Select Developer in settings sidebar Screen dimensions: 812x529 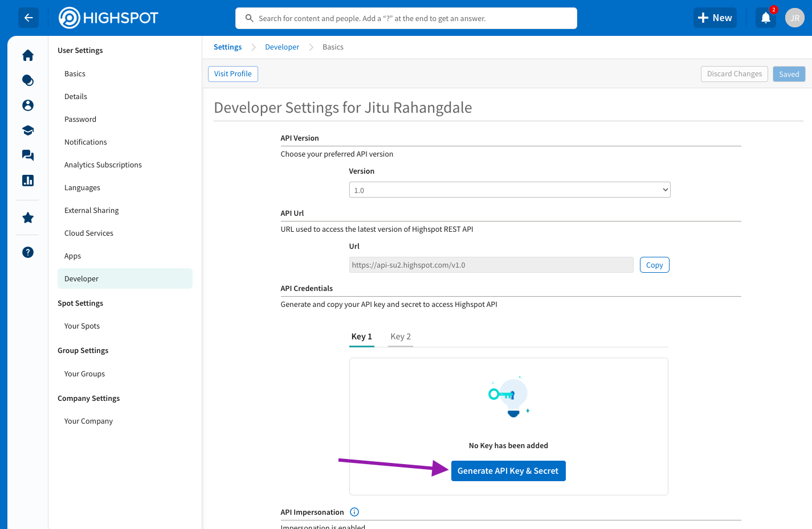[125, 278]
